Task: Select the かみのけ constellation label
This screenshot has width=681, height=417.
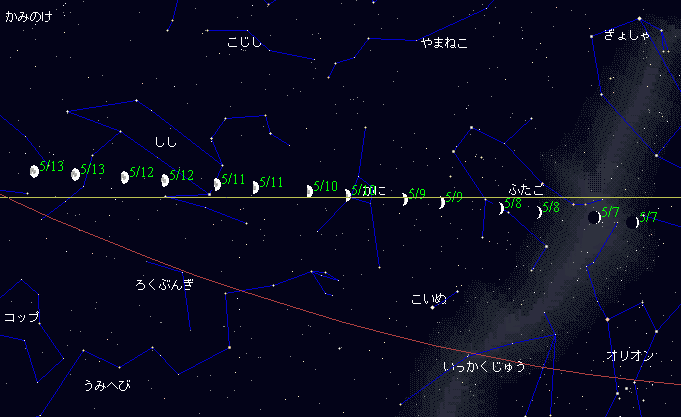Action: 27,17
